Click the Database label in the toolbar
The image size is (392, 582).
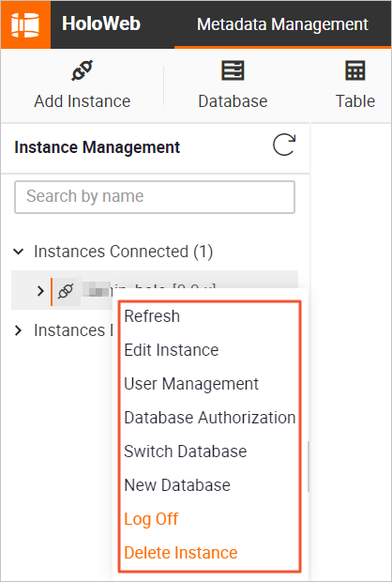(x=233, y=101)
